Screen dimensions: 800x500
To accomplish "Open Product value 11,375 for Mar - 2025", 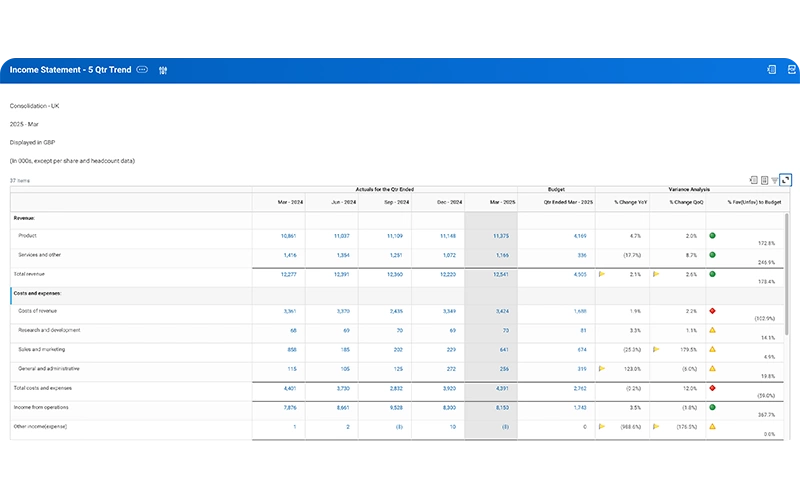I will coord(501,236).
